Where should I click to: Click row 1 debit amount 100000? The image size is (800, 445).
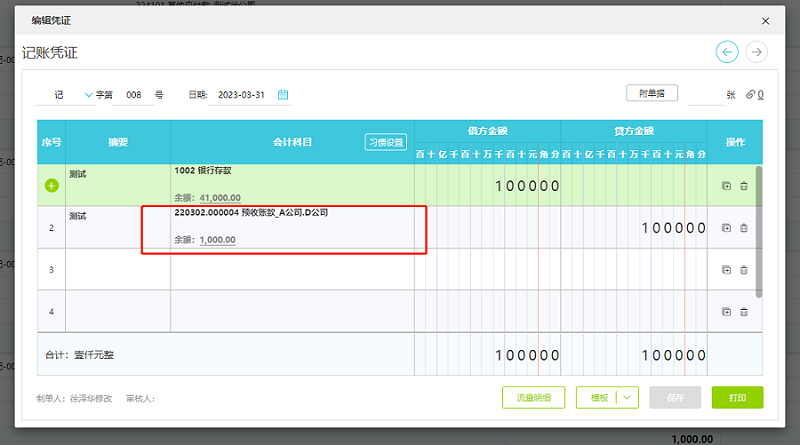click(x=527, y=186)
